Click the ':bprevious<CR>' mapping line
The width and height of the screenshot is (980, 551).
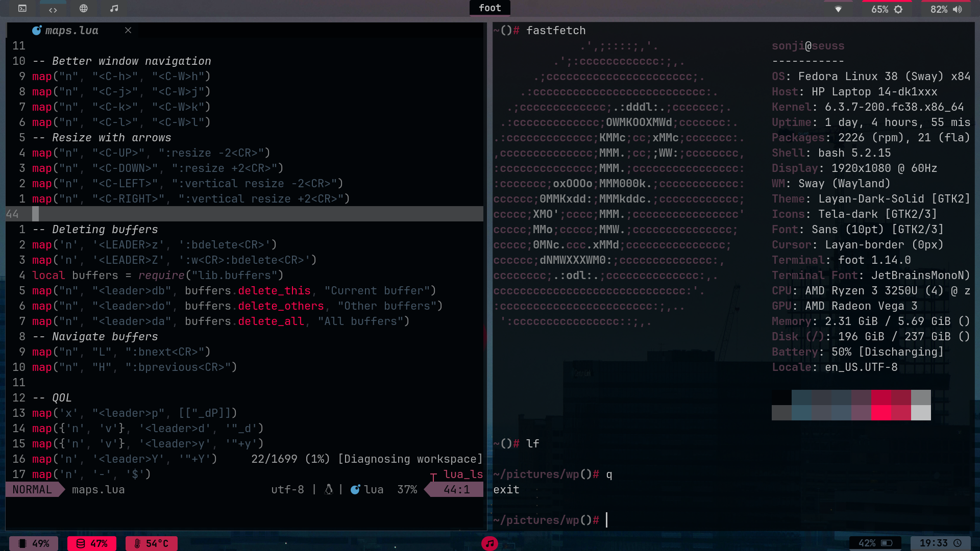pyautogui.click(x=135, y=367)
